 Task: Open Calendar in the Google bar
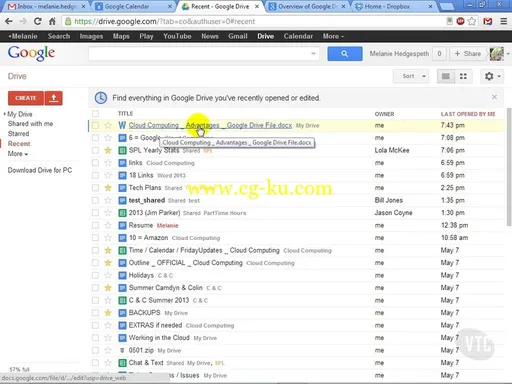pos(298,36)
